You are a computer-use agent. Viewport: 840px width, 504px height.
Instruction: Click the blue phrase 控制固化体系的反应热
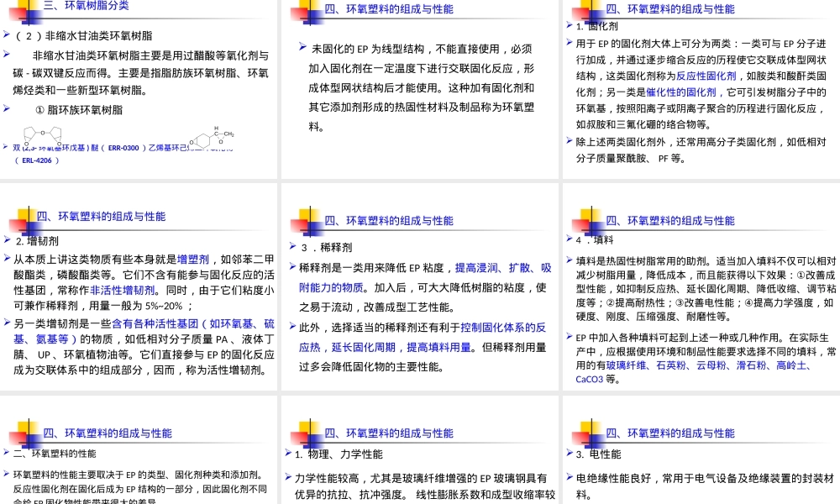[423, 337]
